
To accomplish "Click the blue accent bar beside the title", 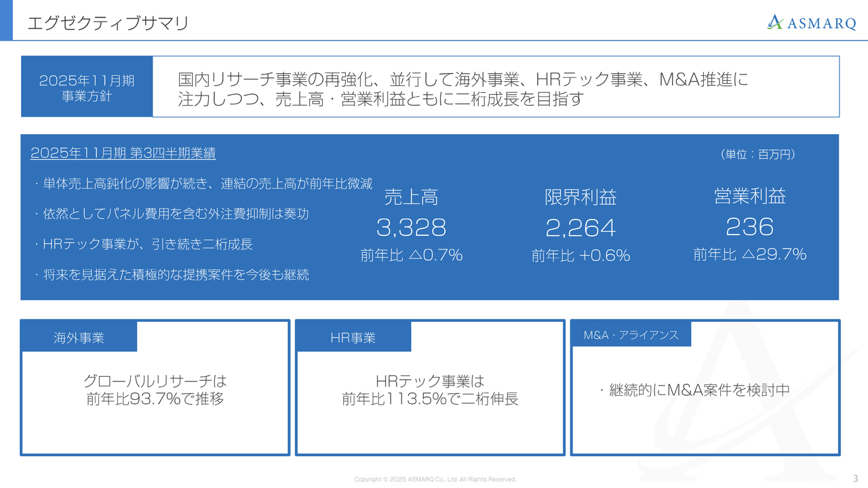I will point(6,21).
